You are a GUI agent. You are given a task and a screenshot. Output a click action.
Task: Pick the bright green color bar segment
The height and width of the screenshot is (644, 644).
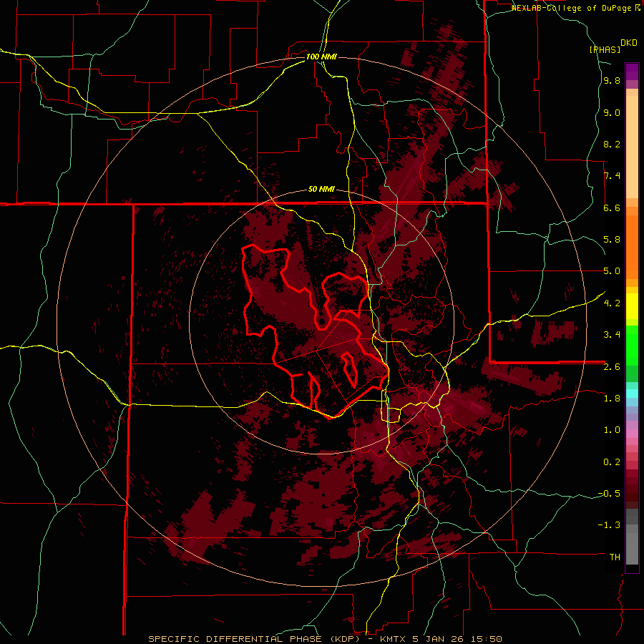tap(632, 345)
